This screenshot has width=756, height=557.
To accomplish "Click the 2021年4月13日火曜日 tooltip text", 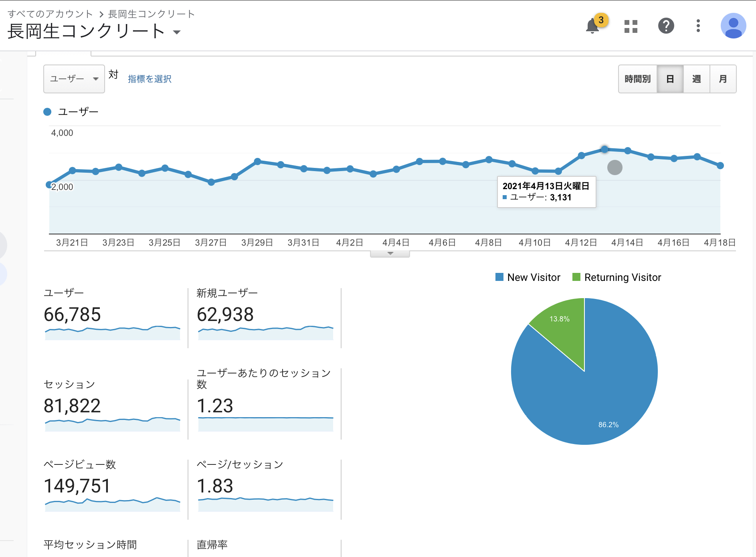I will (x=546, y=186).
